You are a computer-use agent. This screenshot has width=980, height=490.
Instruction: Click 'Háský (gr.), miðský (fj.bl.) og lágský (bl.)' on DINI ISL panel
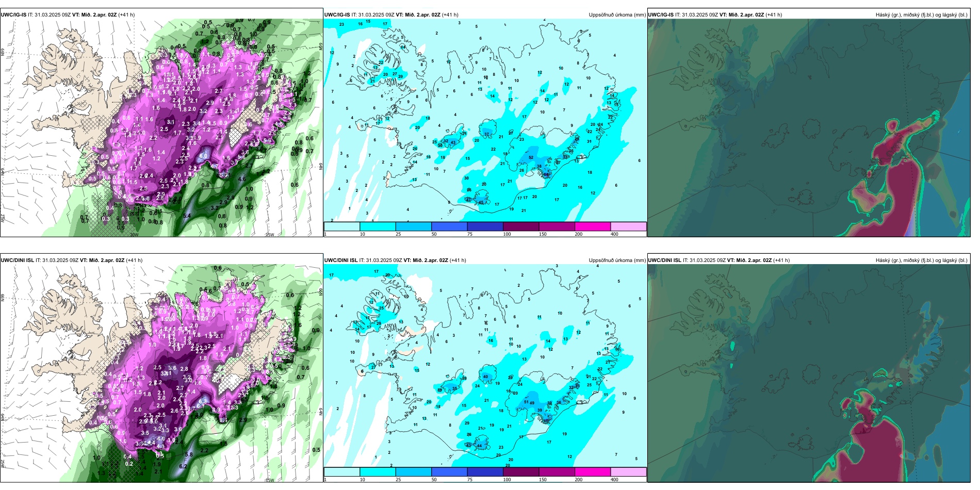tap(921, 260)
